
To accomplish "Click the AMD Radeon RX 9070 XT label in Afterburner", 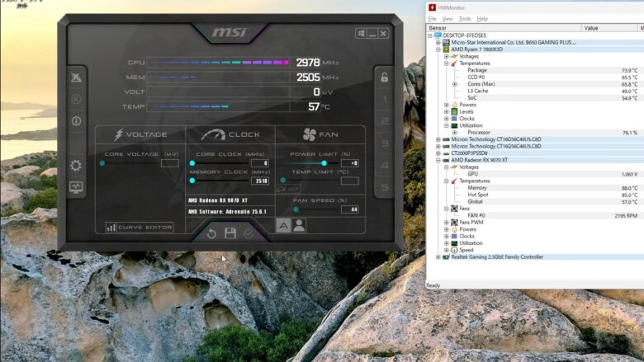I will (218, 200).
